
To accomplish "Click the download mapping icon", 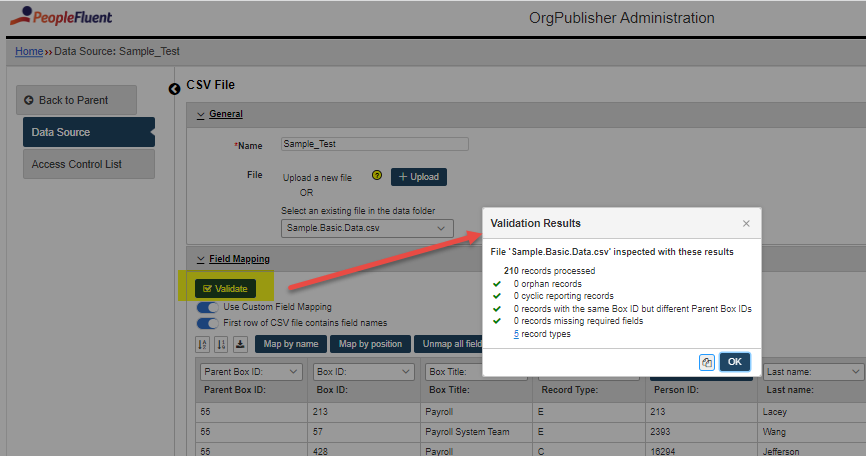I will click(x=240, y=344).
